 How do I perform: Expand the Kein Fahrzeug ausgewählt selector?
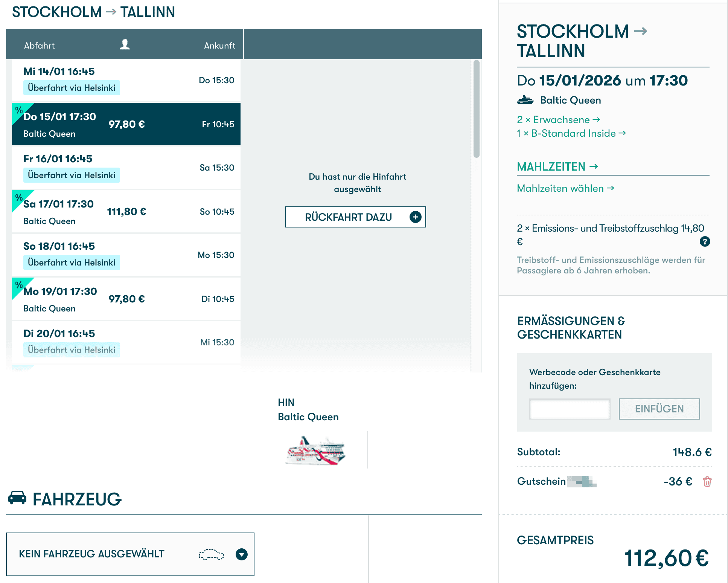coord(92,554)
